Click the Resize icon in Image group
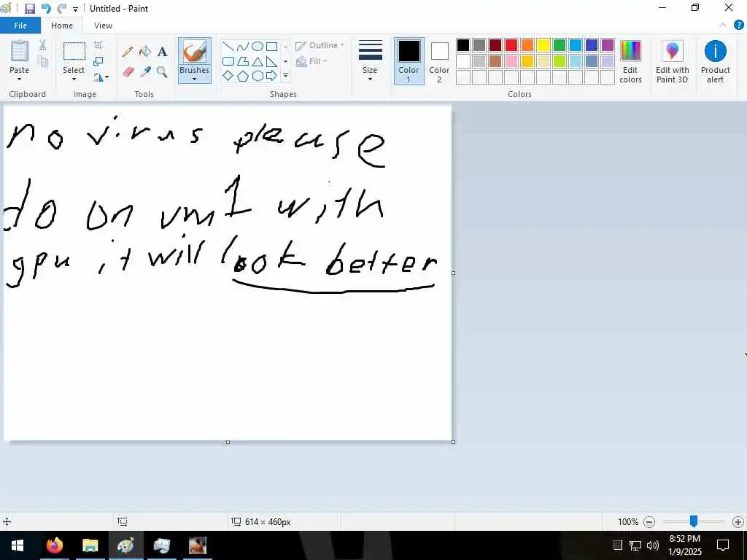747x560 pixels. tap(98, 61)
